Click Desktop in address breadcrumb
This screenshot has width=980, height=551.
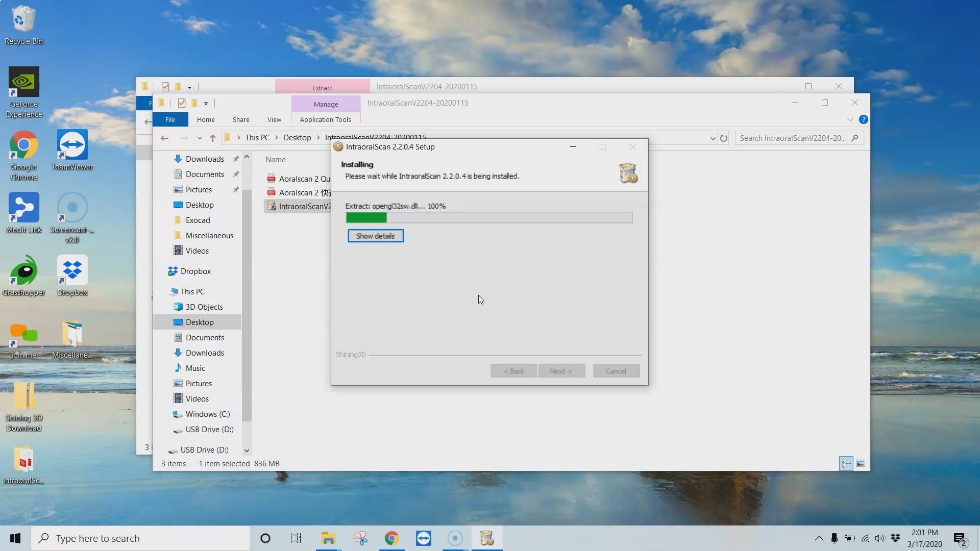(x=297, y=138)
